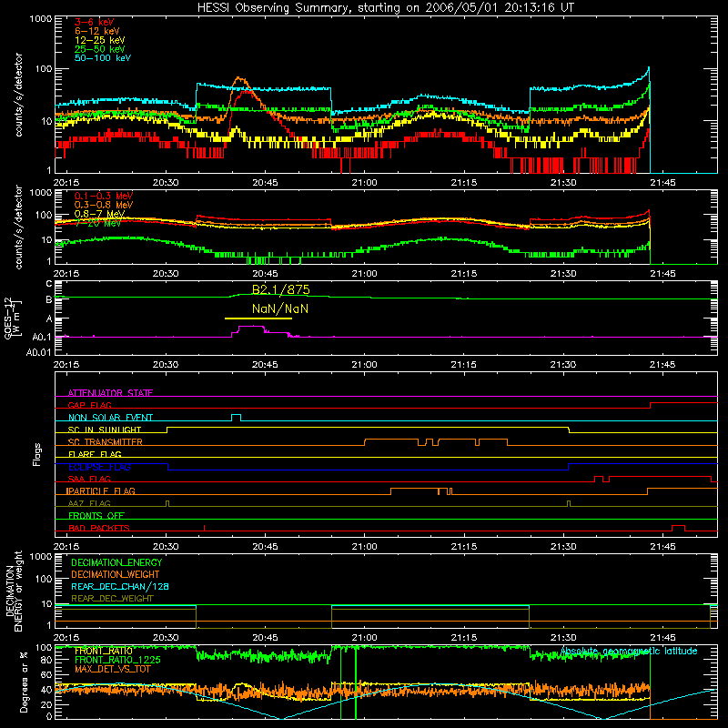Select the GAP_FLAG label
728x728 pixels.
coord(89,405)
